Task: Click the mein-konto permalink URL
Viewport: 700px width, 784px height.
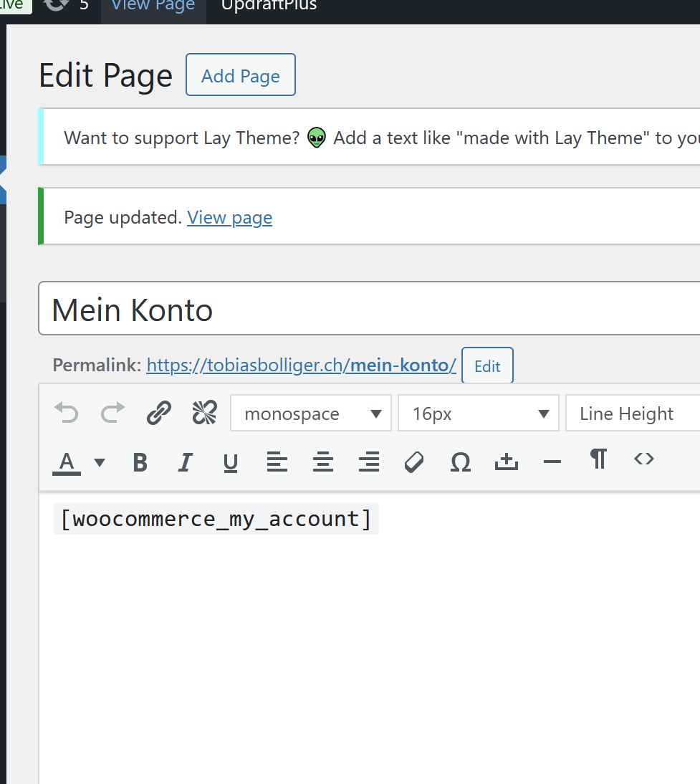Action: click(301, 365)
